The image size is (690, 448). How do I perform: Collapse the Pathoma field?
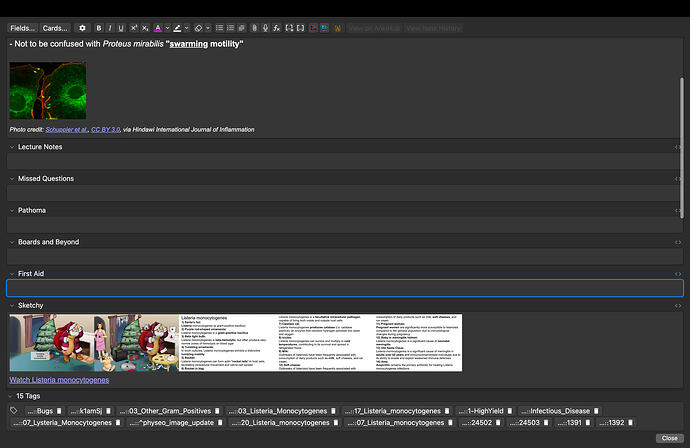tap(12, 210)
